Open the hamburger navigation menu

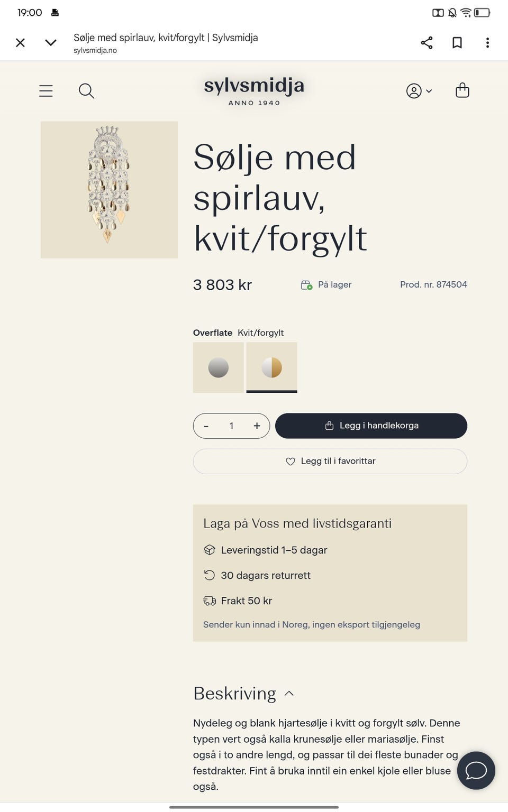click(x=46, y=91)
